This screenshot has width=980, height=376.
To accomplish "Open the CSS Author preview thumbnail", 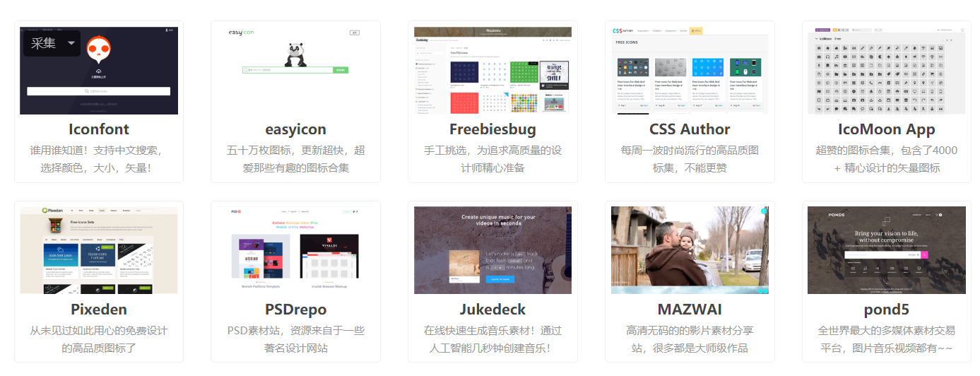I will [690, 71].
